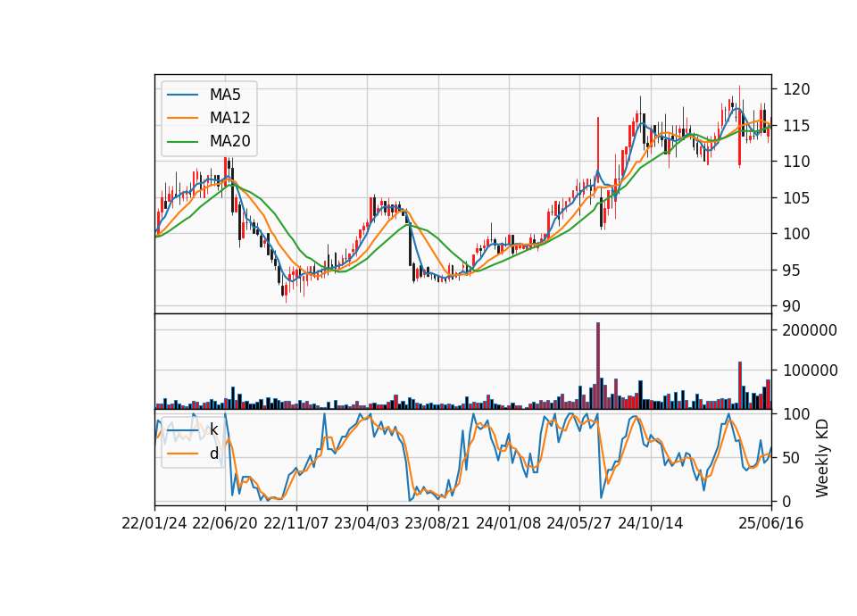Click the 200000 volume axis label
This screenshot has width=857, height=616.
point(810,330)
